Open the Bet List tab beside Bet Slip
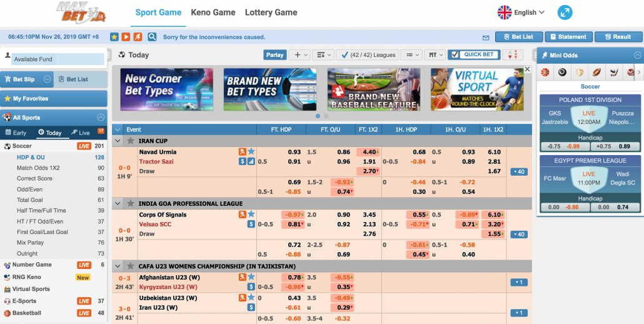This screenshot has height=324, width=644. point(73,79)
